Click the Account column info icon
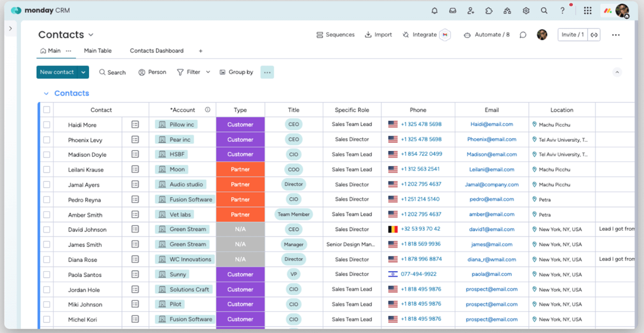The height and width of the screenshot is (333, 644). 208,110
